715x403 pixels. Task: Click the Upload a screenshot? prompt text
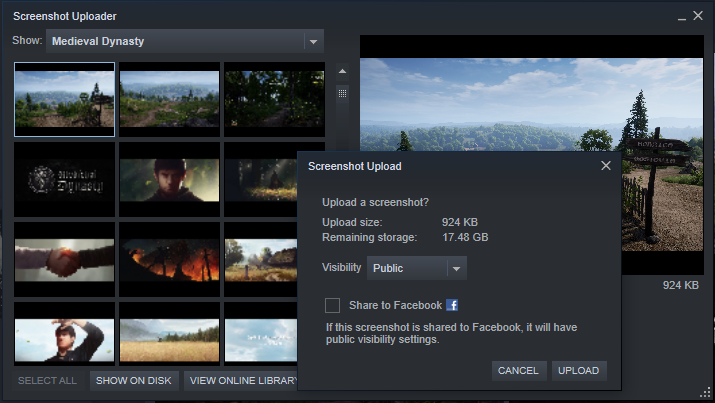(375, 202)
